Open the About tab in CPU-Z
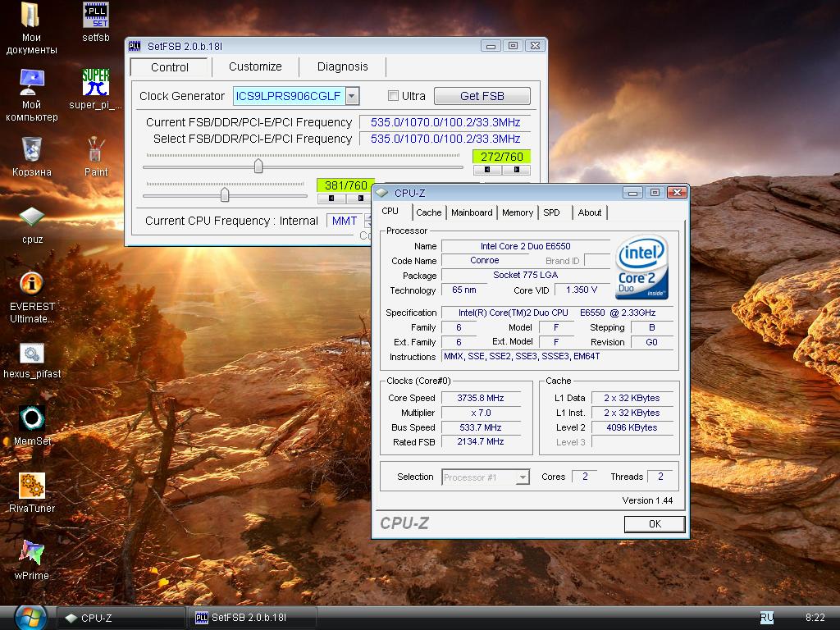 589,212
